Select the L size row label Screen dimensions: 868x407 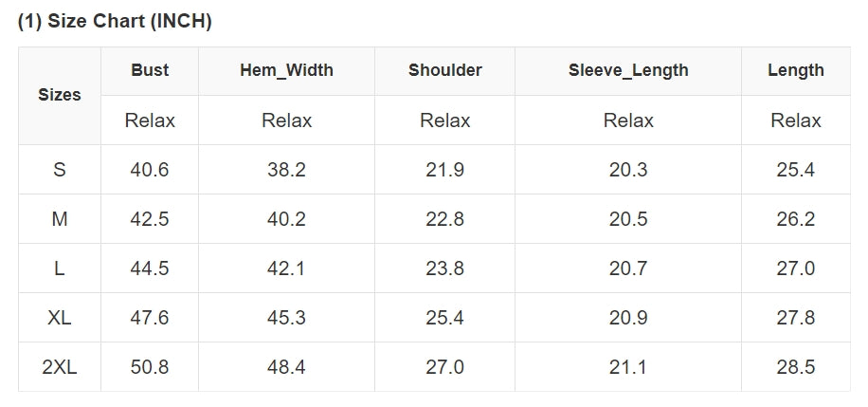click(60, 268)
